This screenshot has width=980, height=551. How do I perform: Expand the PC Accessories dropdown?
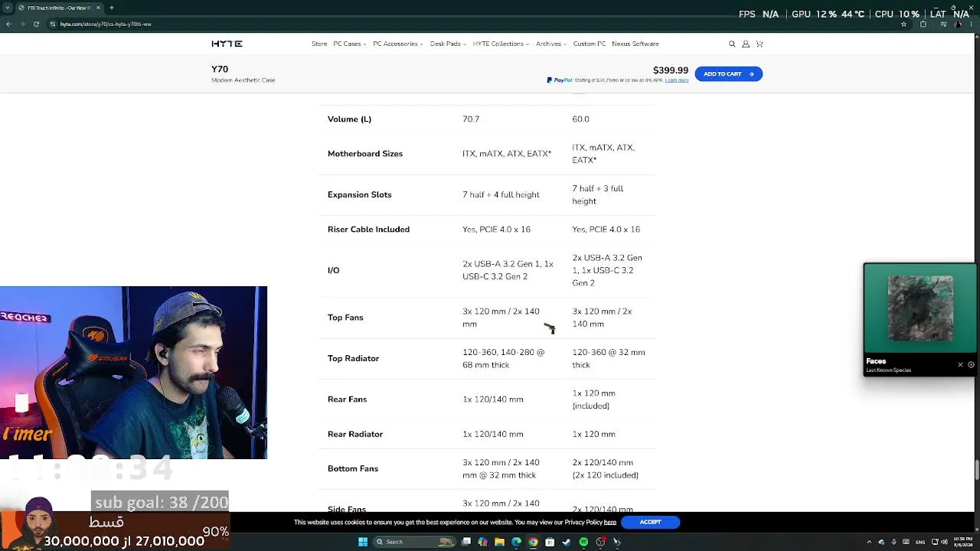397,44
